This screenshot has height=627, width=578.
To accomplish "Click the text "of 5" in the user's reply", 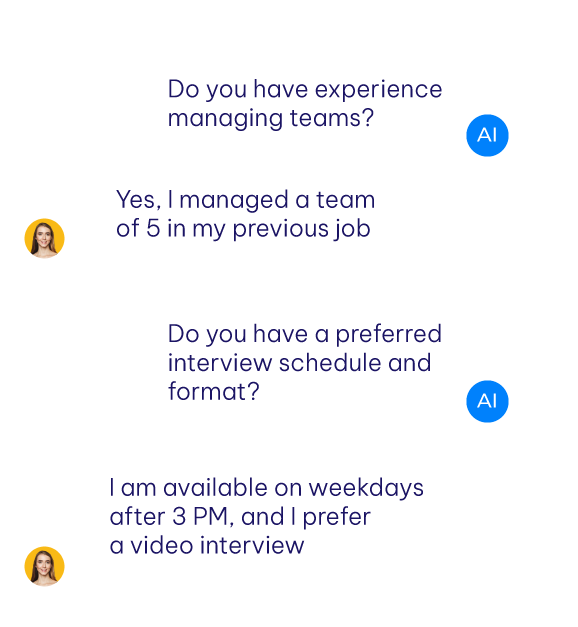I will (138, 229).
